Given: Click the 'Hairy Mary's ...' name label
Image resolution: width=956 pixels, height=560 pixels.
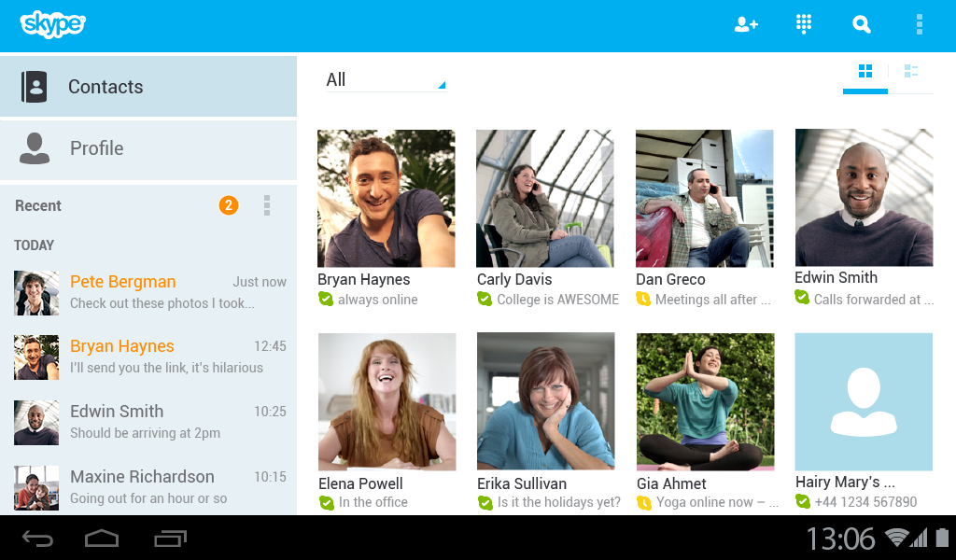Looking at the screenshot, I should [x=845, y=482].
